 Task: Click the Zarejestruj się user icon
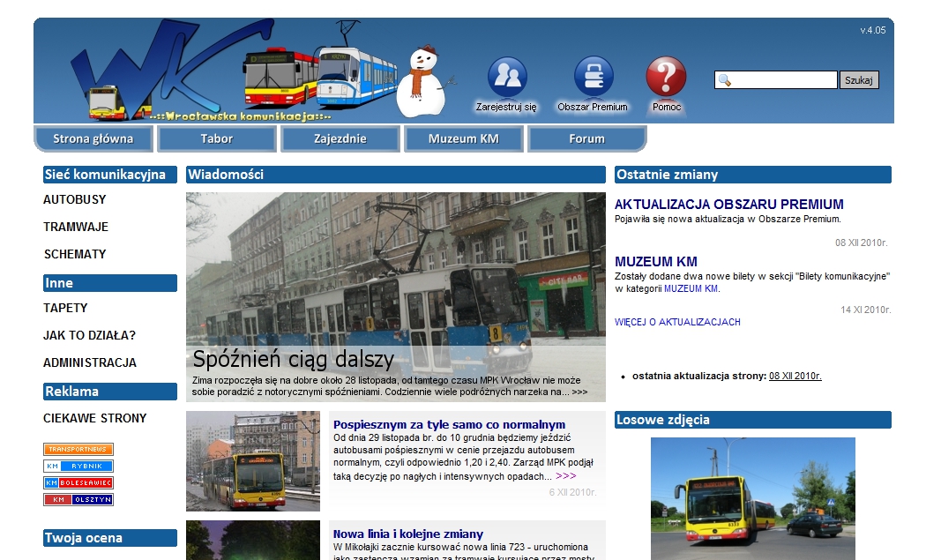click(507, 76)
